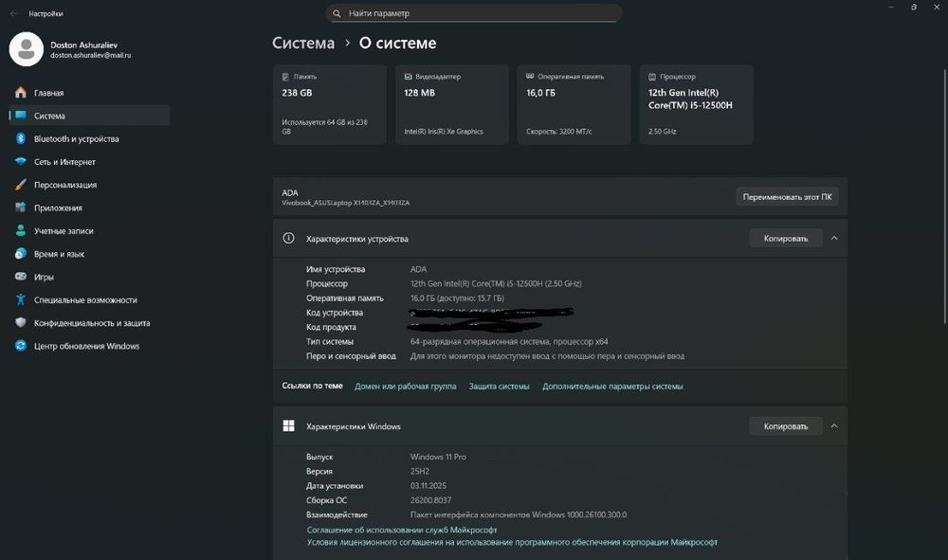948x560 pixels.
Task: Click Переименовать этот ПК button
Action: coord(787,197)
